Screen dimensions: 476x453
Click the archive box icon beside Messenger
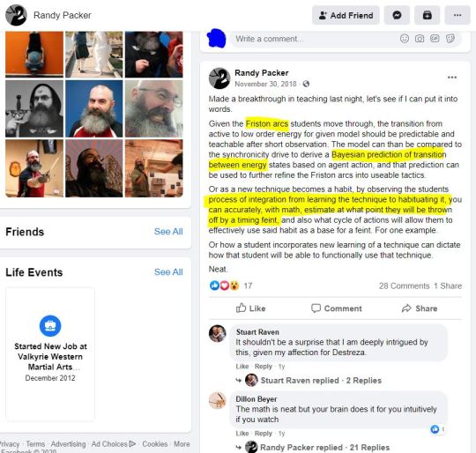point(428,15)
